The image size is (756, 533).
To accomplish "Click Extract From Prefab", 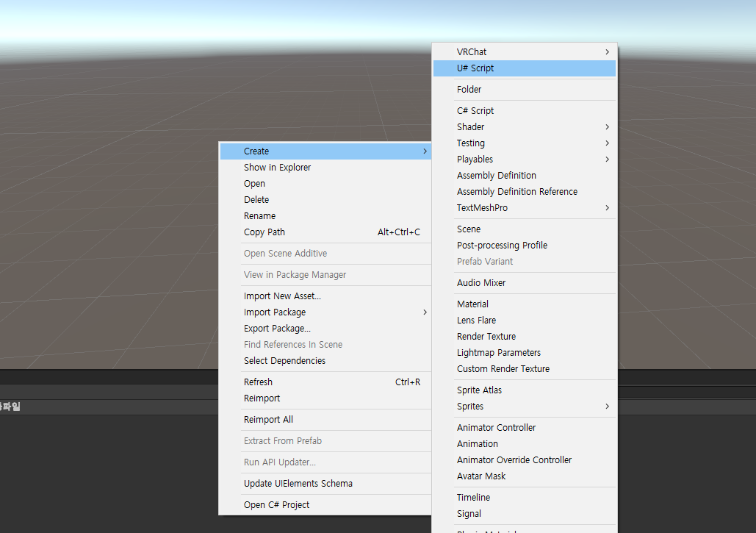I will (x=325, y=440).
